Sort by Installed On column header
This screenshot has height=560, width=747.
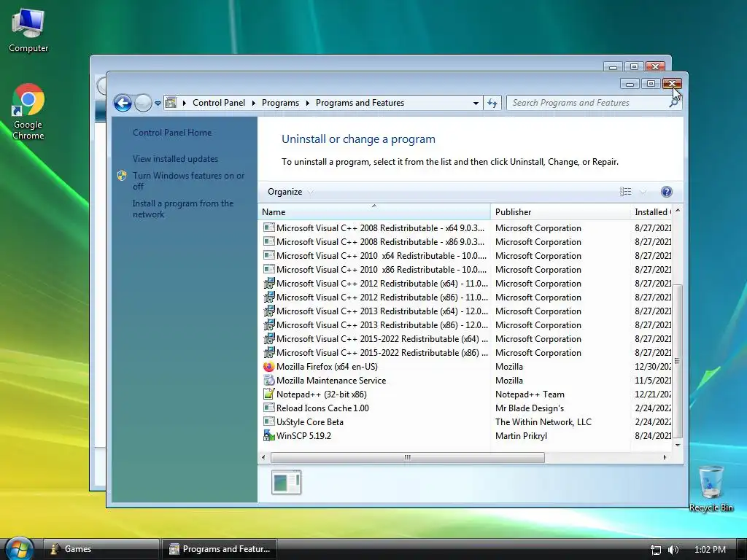click(651, 212)
